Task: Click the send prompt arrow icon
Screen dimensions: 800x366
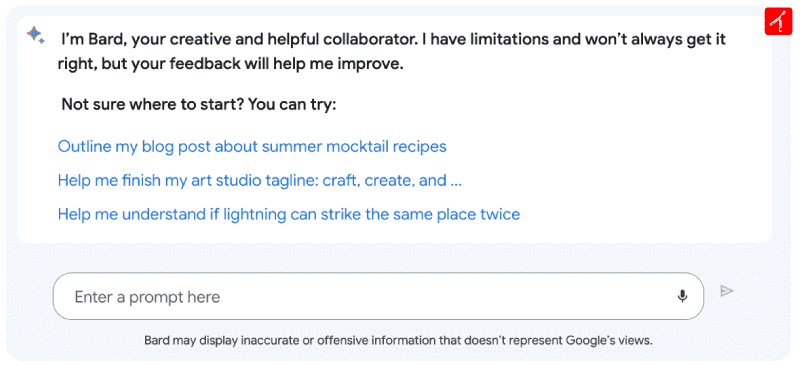Action: pyautogui.click(x=727, y=291)
